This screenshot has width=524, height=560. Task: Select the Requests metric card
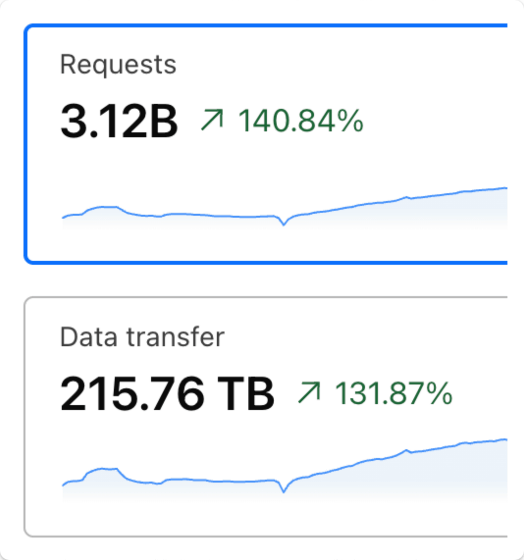(266, 144)
